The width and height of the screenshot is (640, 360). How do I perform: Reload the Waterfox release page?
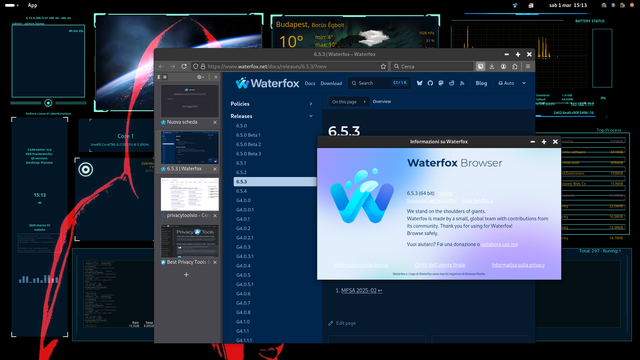(184, 67)
